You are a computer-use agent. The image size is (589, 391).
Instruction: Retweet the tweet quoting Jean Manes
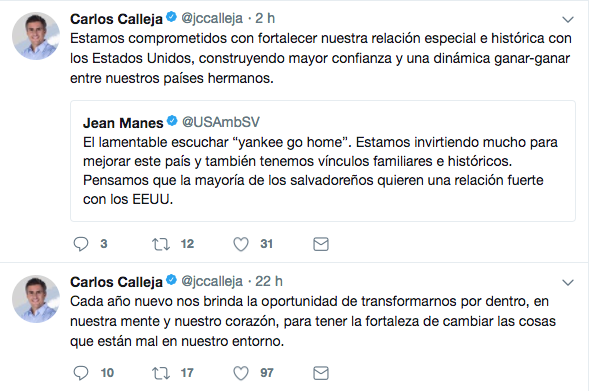161,244
